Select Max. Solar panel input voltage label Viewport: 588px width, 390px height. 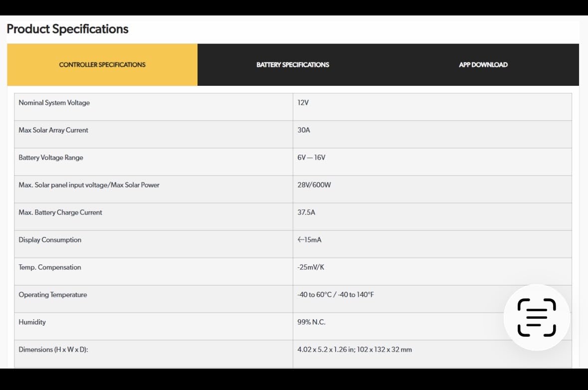(89, 185)
